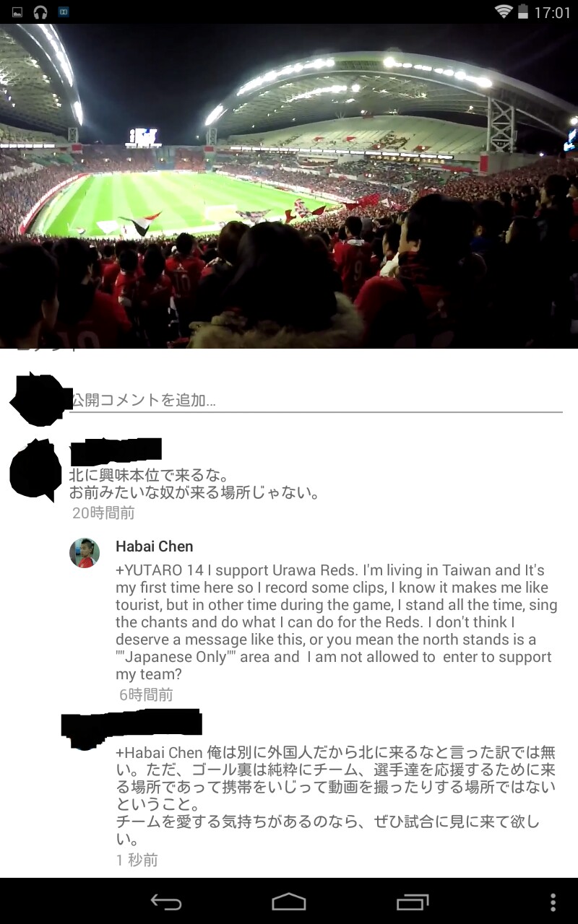Select the +YUTARO 14 mention in the reply
This screenshot has width=578, height=924.
pyautogui.click(x=159, y=570)
